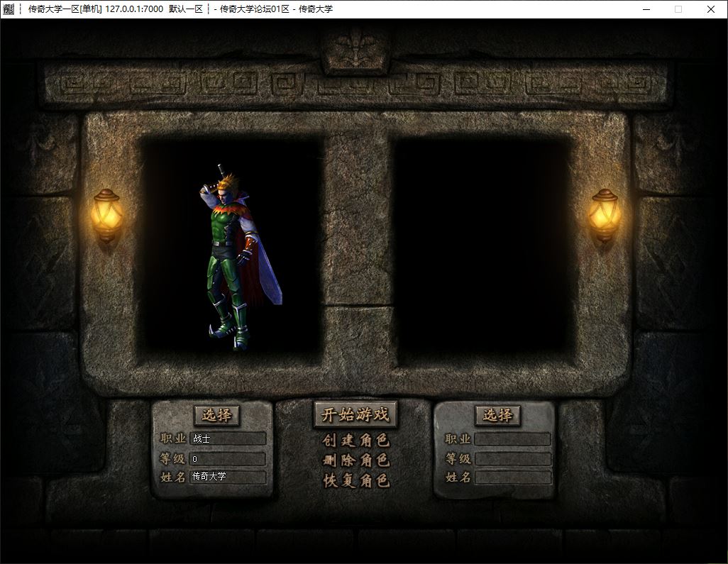This screenshot has width=728, height=564.
Task: Close the game window
Action: pos(711,9)
